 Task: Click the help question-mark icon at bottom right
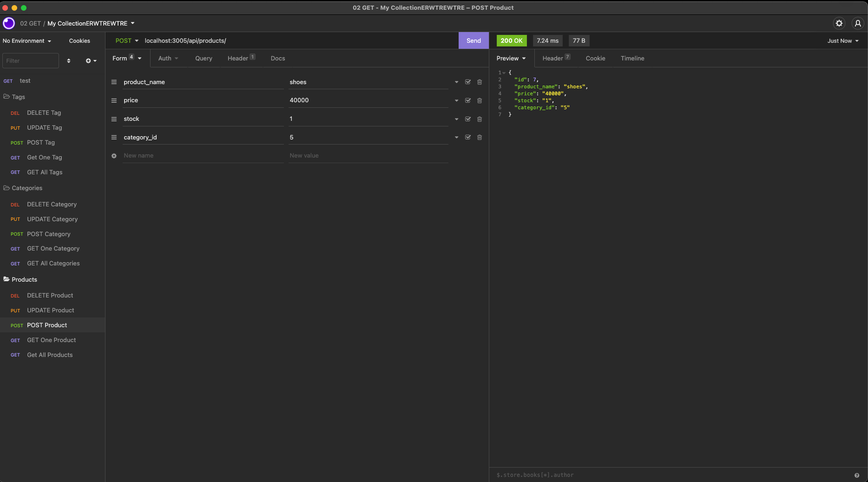tap(857, 475)
